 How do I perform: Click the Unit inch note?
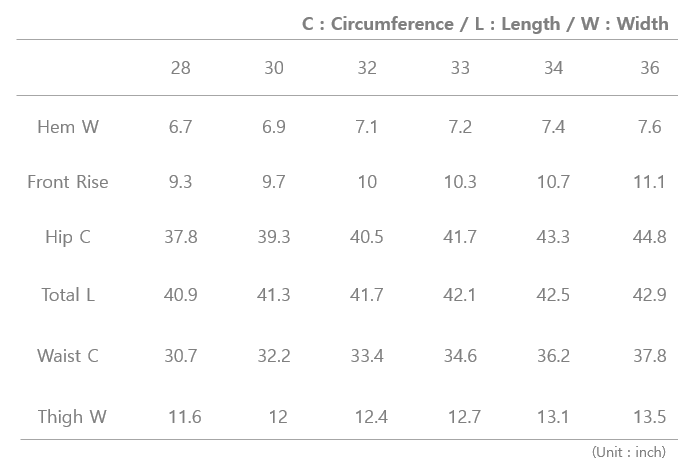click(x=629, y=452)
